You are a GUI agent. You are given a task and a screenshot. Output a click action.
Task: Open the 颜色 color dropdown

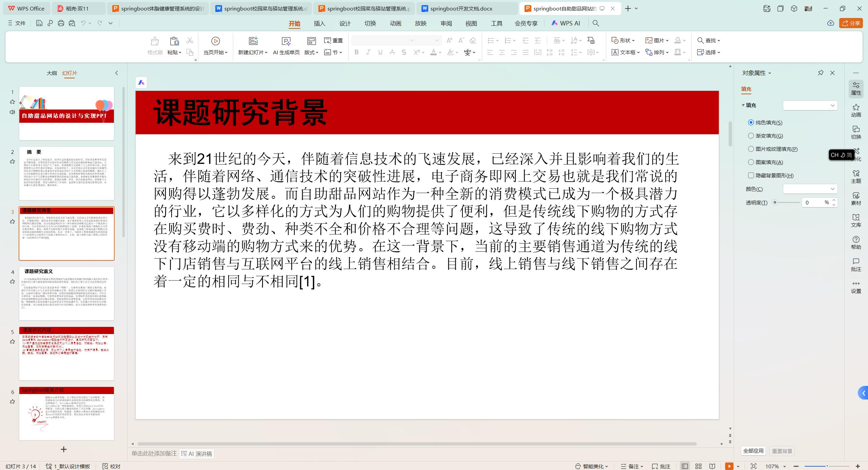[810, 189]
